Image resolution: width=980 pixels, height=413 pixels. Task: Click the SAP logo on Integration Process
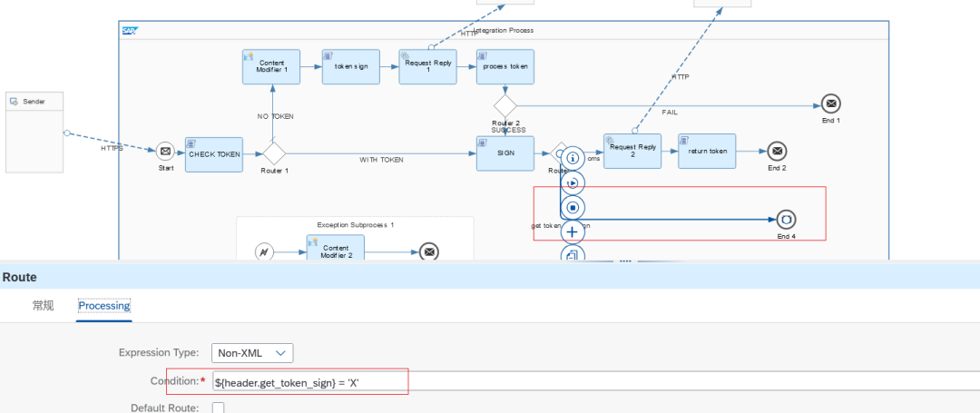pos(130,30)
